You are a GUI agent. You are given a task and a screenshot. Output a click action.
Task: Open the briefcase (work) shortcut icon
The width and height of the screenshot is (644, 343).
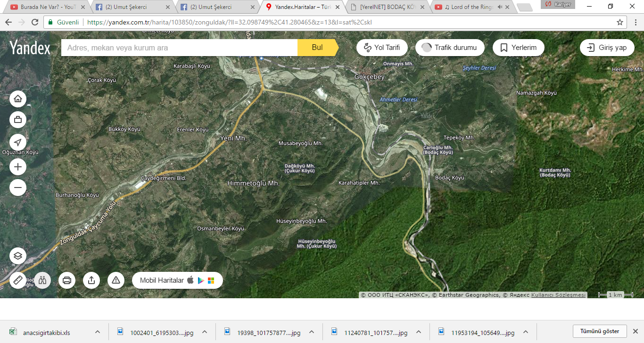[x=18, y=120]
